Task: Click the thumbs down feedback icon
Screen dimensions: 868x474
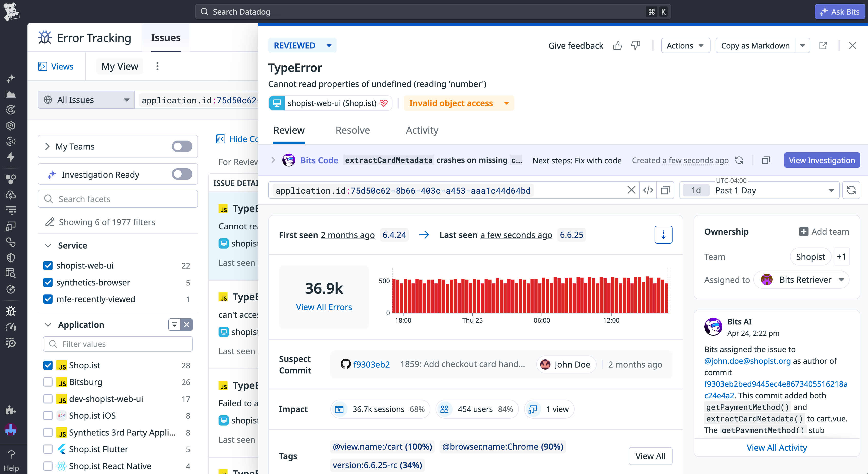Action: click(x=636, y=45)
